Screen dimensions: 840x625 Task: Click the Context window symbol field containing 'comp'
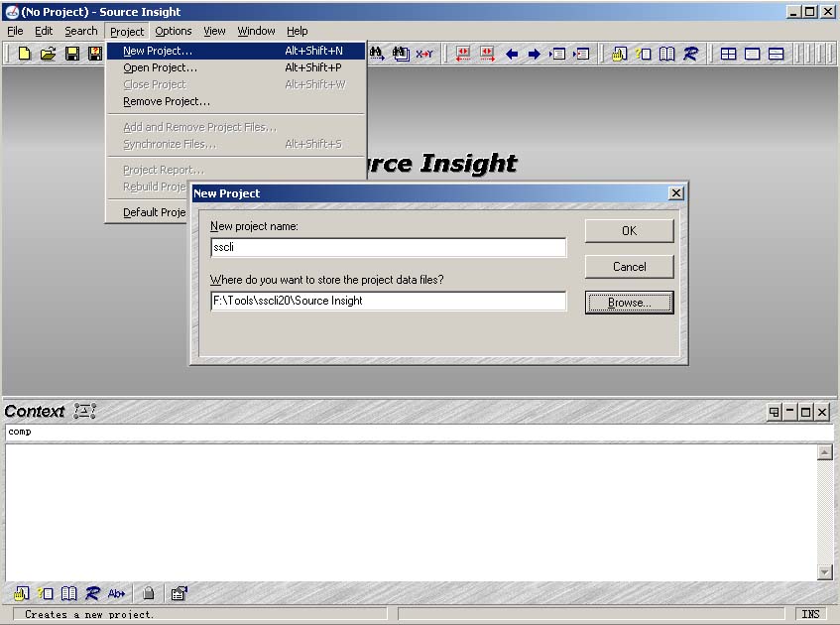point(420,432)
